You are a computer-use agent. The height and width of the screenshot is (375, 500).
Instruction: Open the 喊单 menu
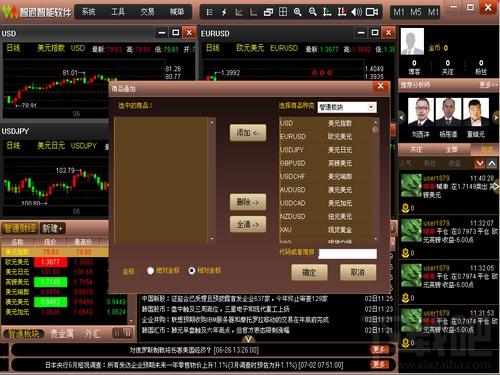coord(177,12)
